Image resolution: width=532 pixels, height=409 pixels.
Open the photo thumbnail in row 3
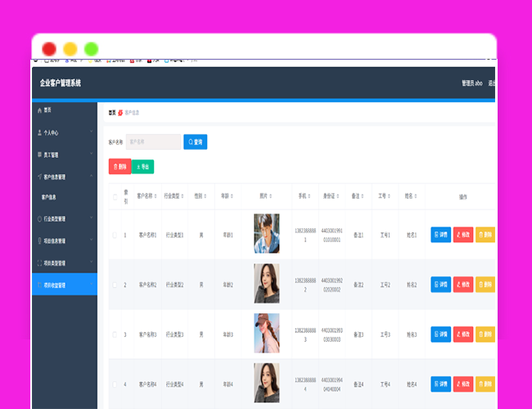pyautogui.click(x=267, y=333)
